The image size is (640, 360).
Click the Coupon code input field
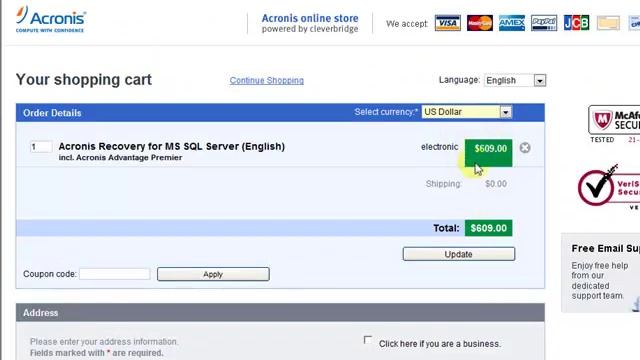point(115,274)
